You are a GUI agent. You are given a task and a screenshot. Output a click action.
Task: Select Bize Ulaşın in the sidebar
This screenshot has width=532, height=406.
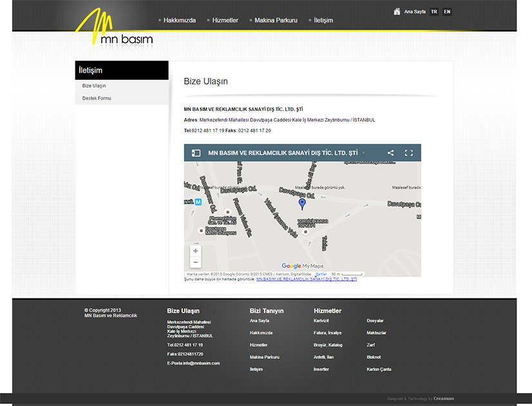[x=94, y=86]
